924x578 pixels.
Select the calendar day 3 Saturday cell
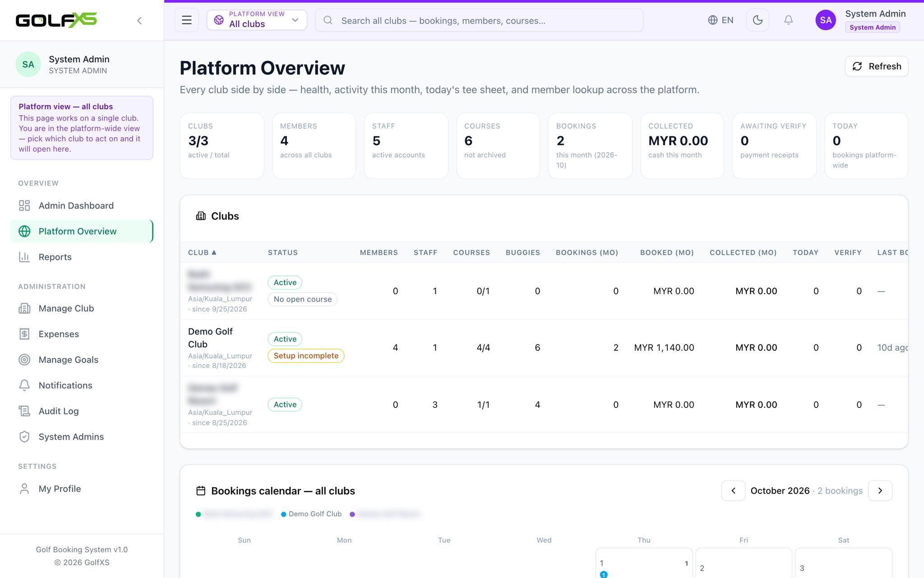pyautogui.click(x=843, y=563)
